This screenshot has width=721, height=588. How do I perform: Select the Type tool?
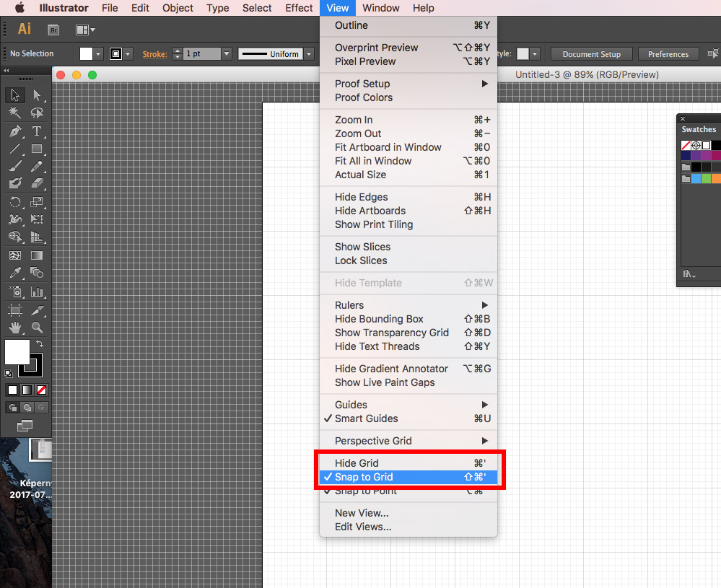tap(37, 131)
